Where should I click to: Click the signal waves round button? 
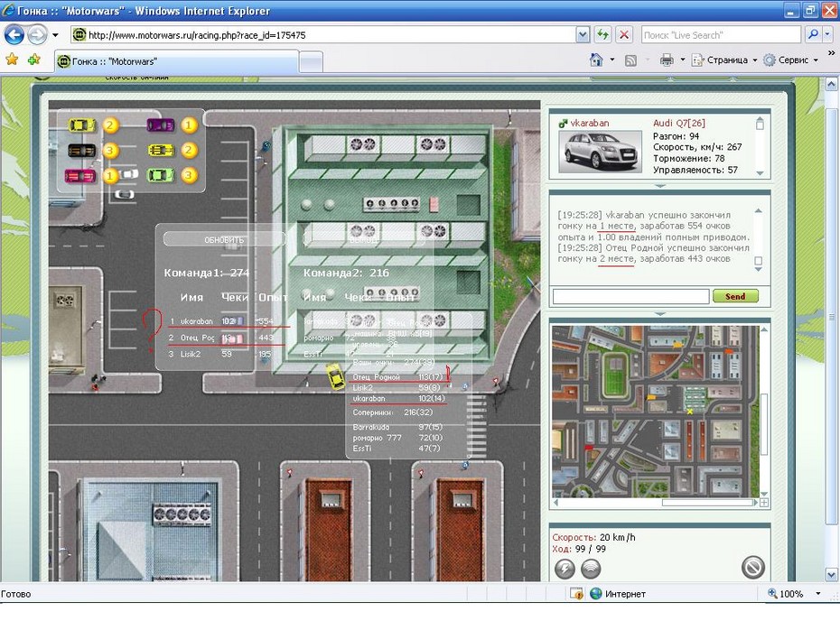591,569
